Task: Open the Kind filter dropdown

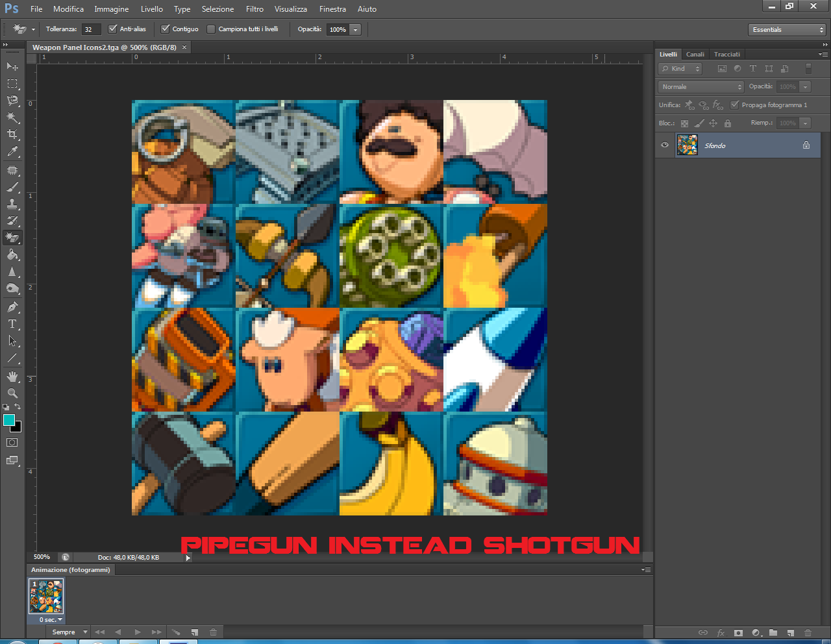Action: pos(680,68)
